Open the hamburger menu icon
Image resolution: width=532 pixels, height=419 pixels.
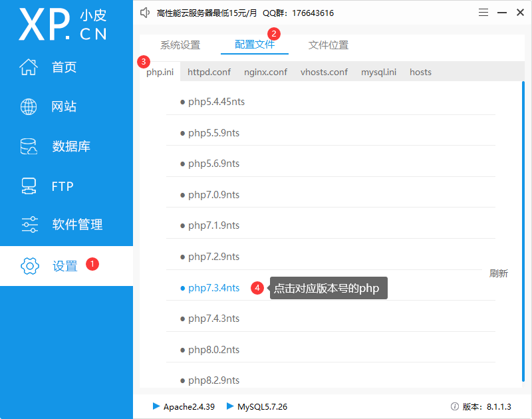point(483,13)
